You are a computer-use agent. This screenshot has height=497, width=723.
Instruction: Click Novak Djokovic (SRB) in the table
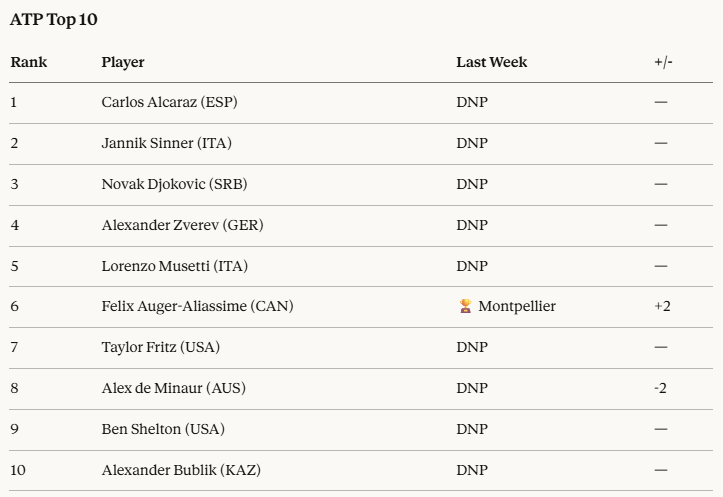174,184
